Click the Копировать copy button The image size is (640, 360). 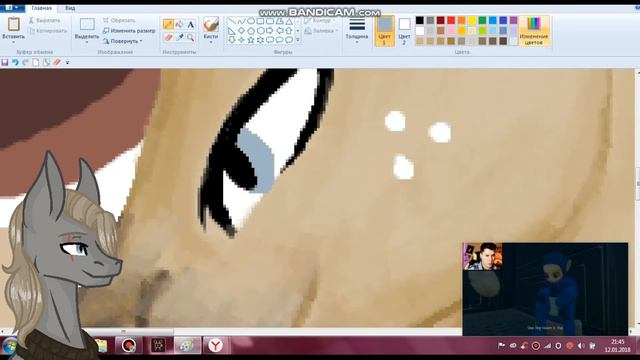48,31
